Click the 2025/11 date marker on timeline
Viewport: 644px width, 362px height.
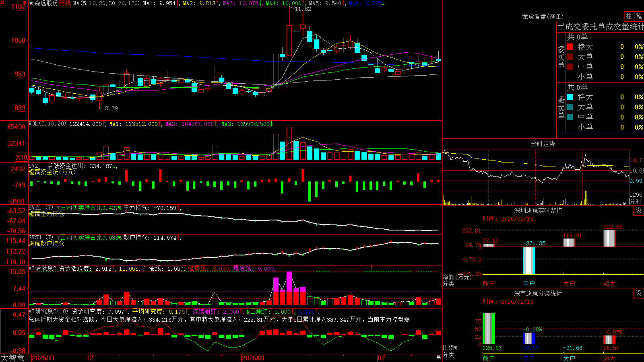(43, 358)
